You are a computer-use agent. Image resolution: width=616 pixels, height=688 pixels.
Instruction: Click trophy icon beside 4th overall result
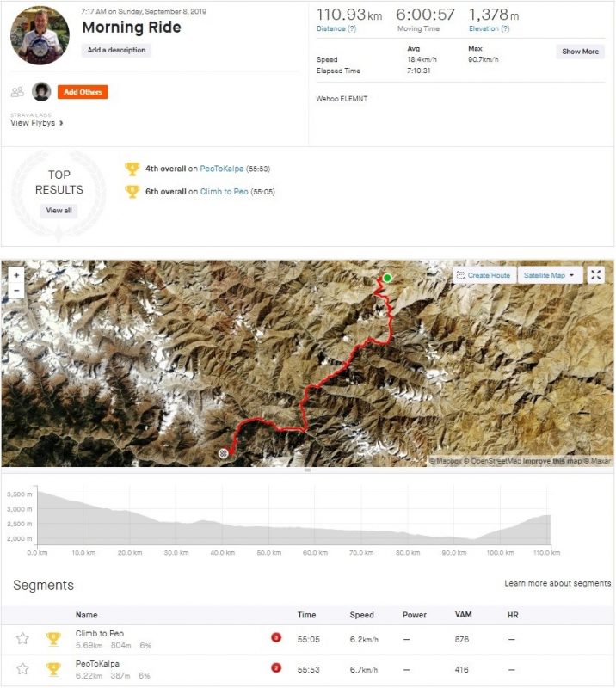pos(132,169)
